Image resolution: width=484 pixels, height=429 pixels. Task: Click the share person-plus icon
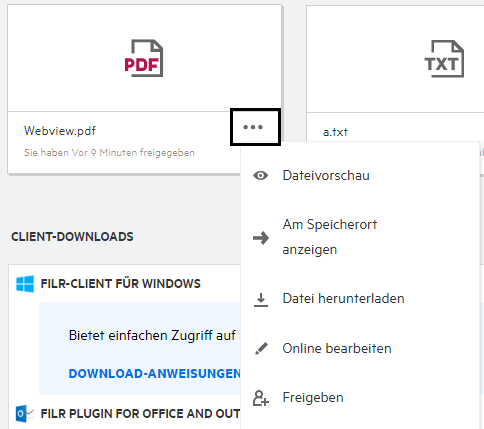[261, 398]
